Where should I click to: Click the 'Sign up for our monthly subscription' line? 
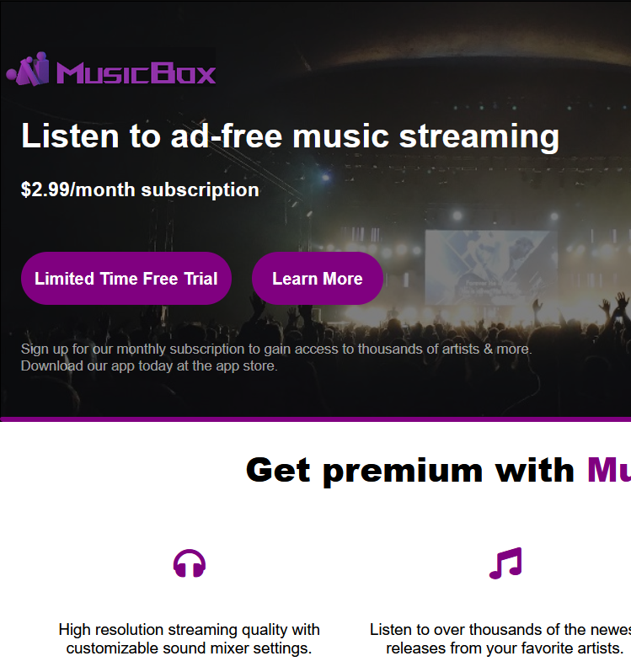[276, 349]
